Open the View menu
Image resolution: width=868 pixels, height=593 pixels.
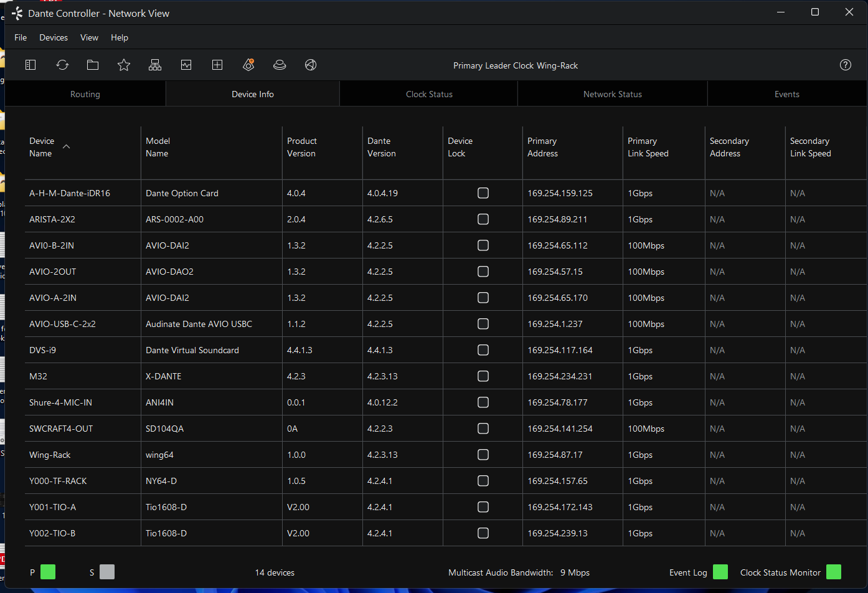point(89,37)
